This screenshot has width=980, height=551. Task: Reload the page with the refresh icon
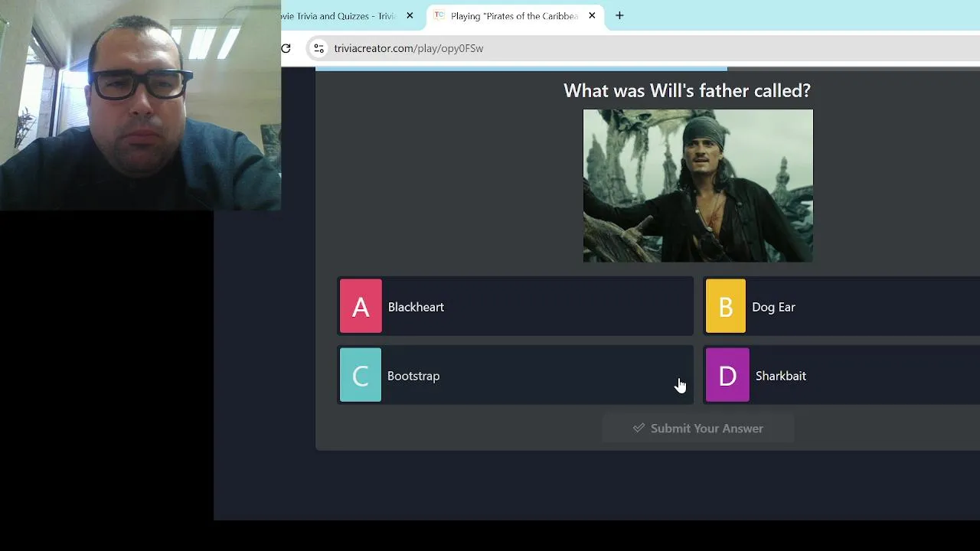(x=286, y=48)
